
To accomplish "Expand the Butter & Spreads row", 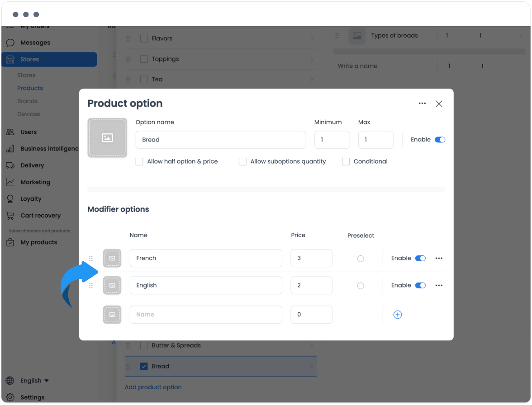I will pos(311,346).
